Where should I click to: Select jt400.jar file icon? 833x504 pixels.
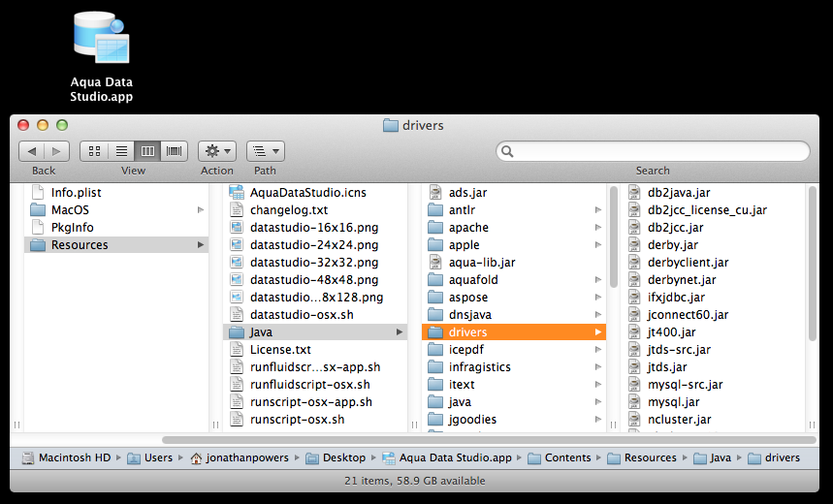click(x=634, y=331)
